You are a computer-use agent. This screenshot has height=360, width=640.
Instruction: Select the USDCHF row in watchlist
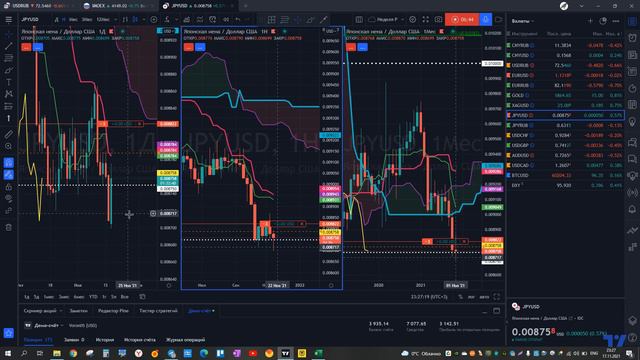click(565, 135)
